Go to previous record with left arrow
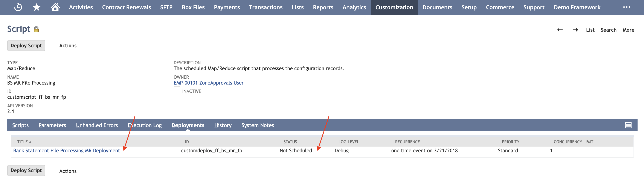Viewport: 644px width, 179px height. [560, 30]
